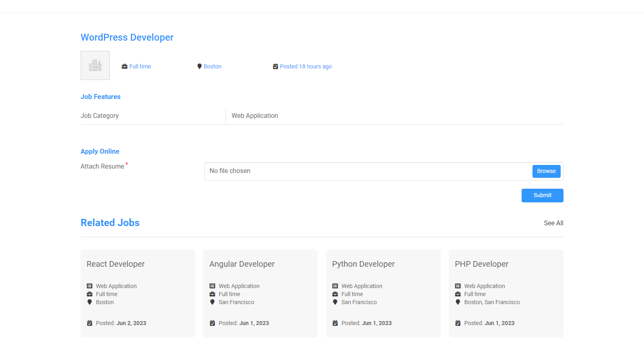Click the Browse button to attach resume
644x350 pixels.
546,171
